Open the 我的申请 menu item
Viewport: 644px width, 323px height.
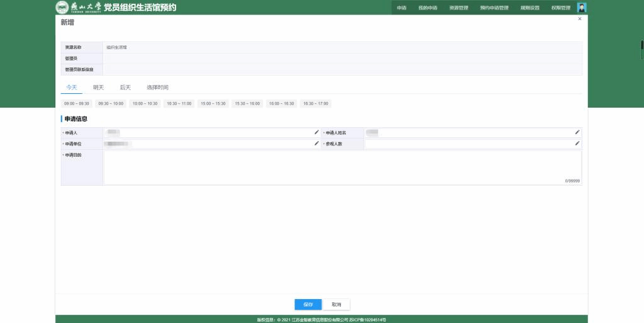point(428,8)
